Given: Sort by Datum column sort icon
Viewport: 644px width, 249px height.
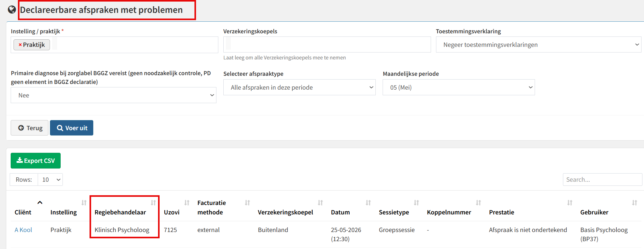Looking at the screenshot, I should (368, 203).
